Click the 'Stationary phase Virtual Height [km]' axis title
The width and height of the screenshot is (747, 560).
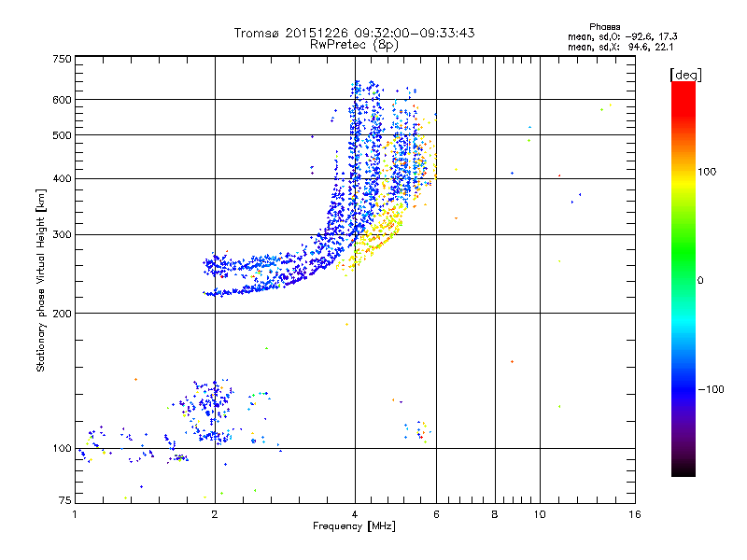tap(41, 280)
